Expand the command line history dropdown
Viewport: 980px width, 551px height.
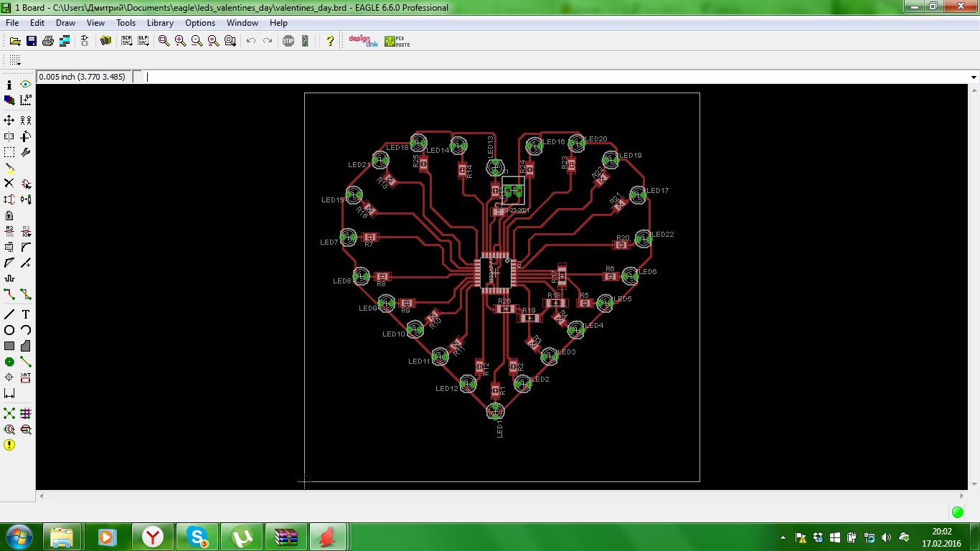click(974, 77)
